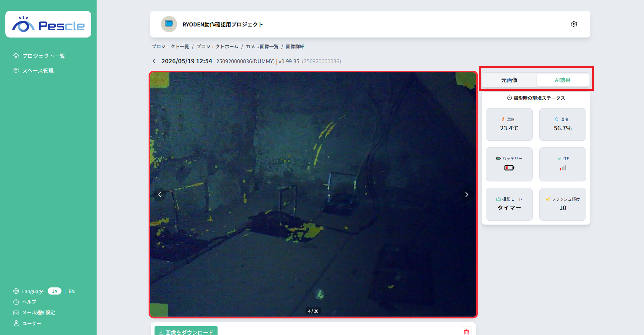
Task: Click the low battery status icon
Action: point(509,168)
